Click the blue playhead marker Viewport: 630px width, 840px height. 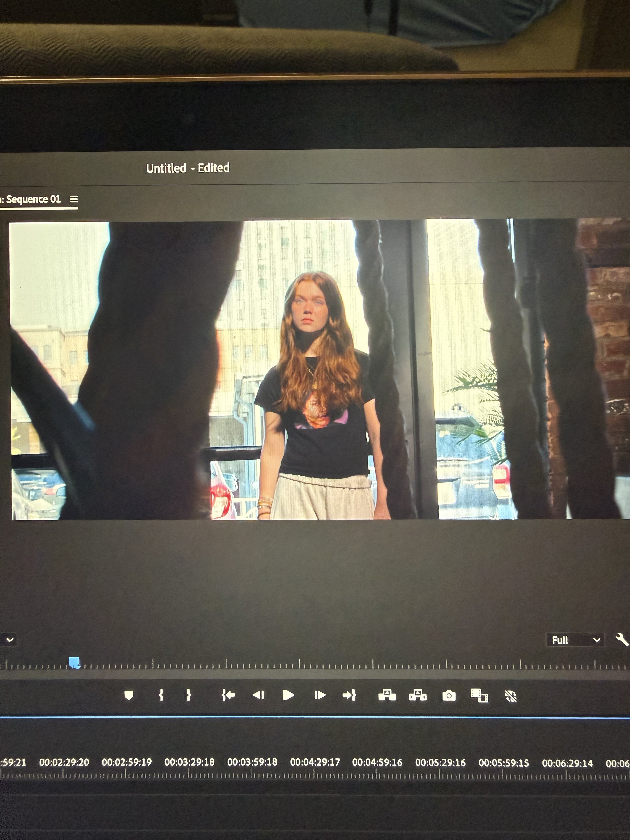coord(74,663)
